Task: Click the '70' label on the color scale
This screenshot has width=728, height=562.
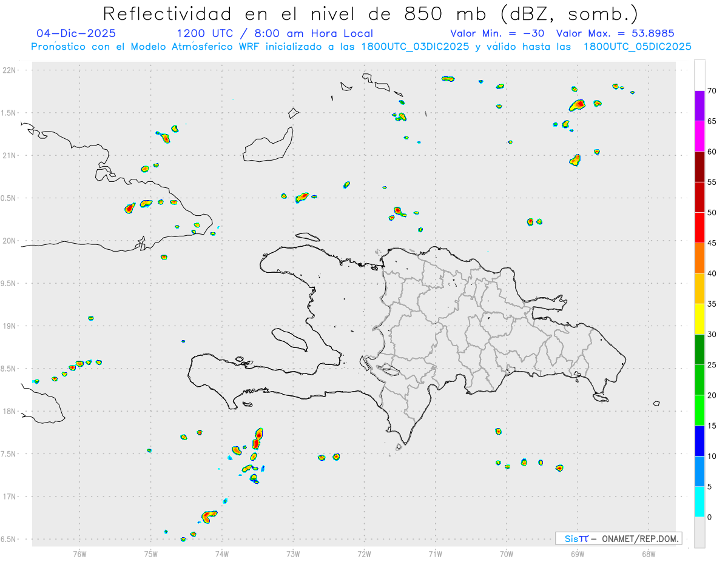Action: pyautogui.click(x=712, y=90)
